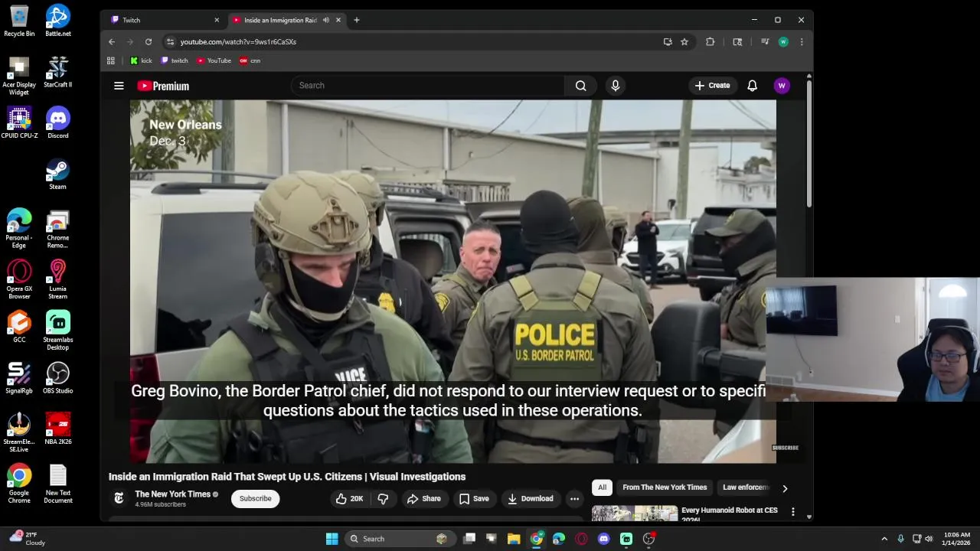Open Windows Start menu
Screen dimensions: 980x551
[332, 539]
